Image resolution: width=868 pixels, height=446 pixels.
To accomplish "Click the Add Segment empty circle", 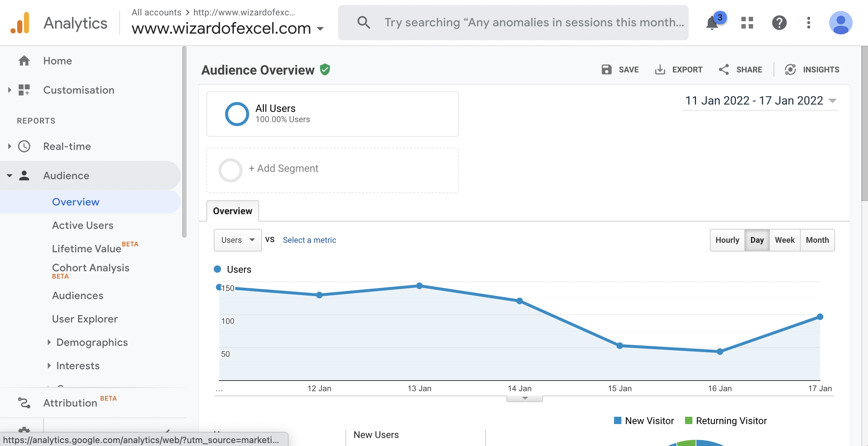I will [x=231, y=170].
